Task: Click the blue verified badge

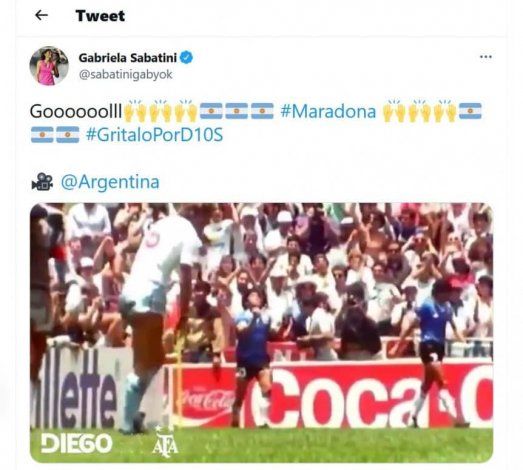Action: click(x=186, y=58)
